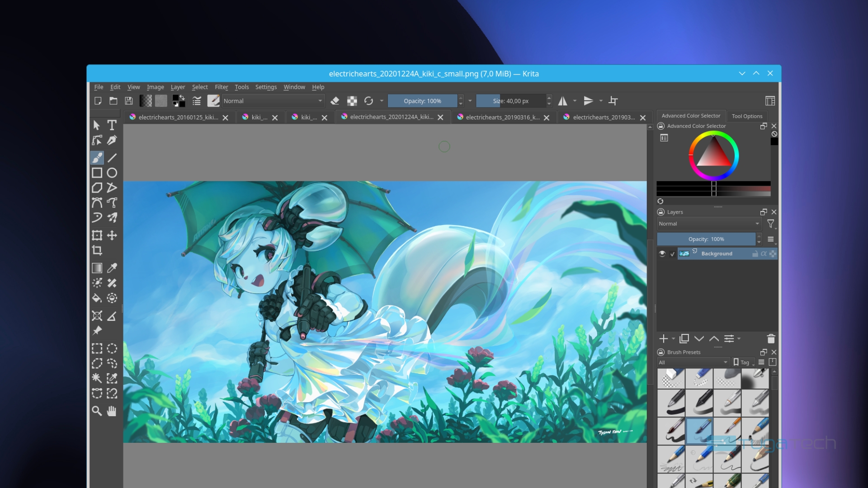868x488 pixels.
Task: Select the Text tool in toolbox
Action: point(112,125)
